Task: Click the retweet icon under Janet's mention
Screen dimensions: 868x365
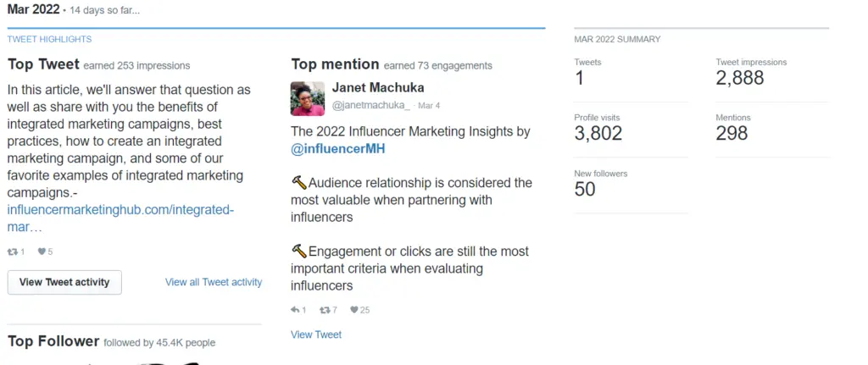Action: pyautogui.click(x=324, y=310)
